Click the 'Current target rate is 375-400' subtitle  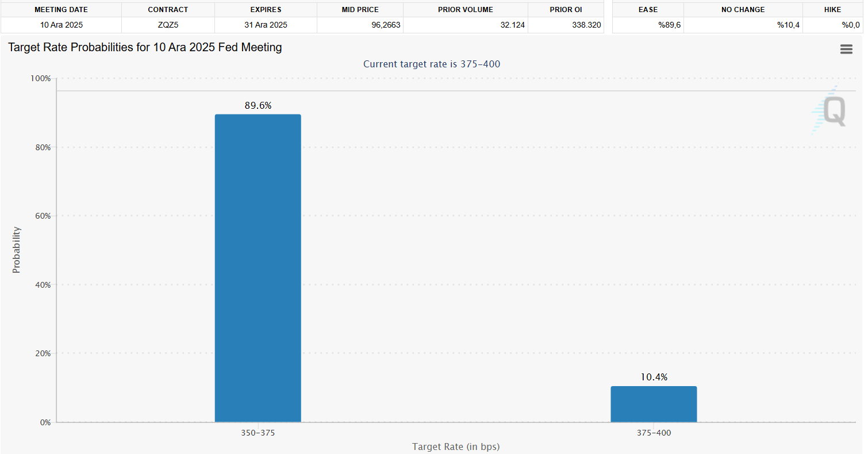pos(432,64)
